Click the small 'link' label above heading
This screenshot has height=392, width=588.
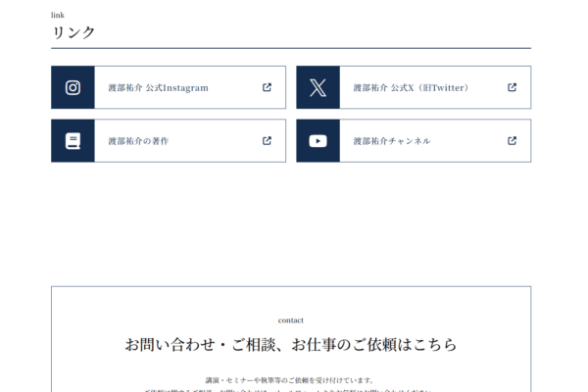pyautogui.click(x=58, y=15)
